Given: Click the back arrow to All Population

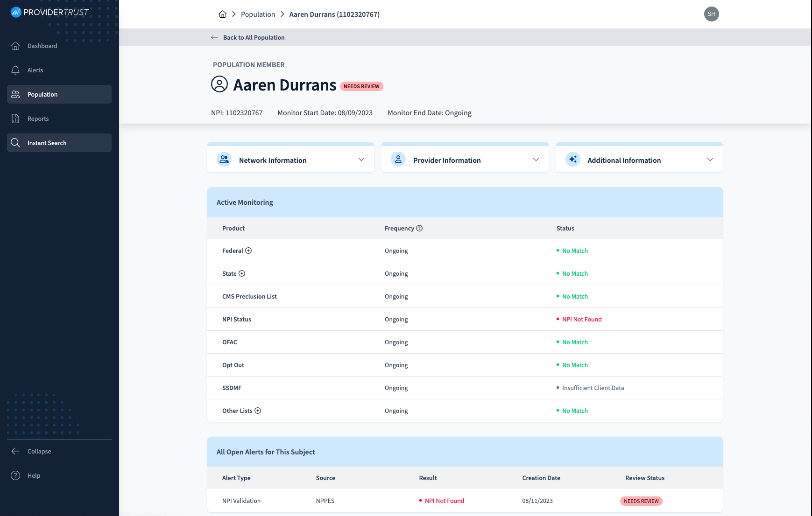Looking at the screenshot, I should pos(214,37).
